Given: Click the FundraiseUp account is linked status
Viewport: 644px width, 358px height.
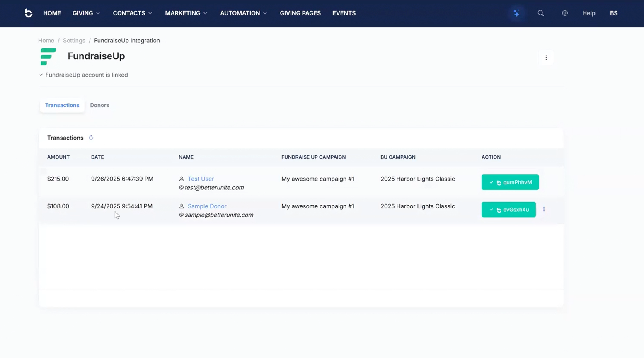Looking at the screenshot, I should [x=83, y=75].
